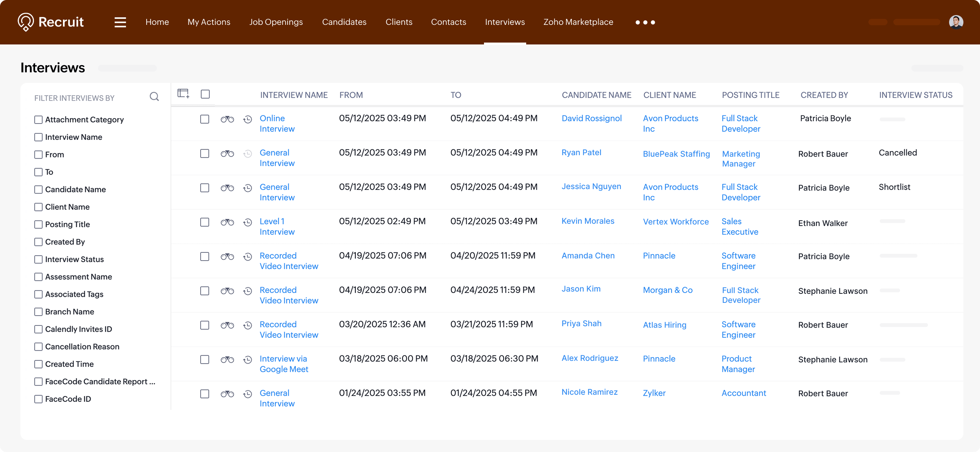The width and height of the screenshot is (980, 452).
Task: Expand the three-dots more modules menu
Action: tap(645, 23)
